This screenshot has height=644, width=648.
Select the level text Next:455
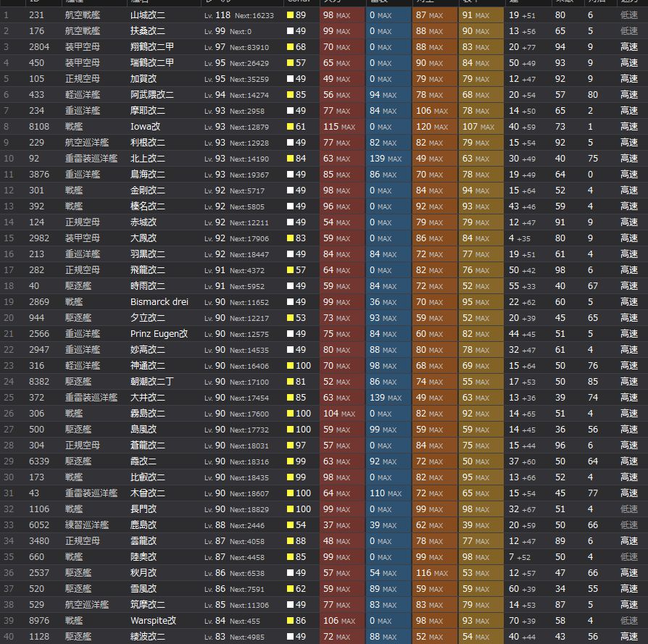(245, 621)
